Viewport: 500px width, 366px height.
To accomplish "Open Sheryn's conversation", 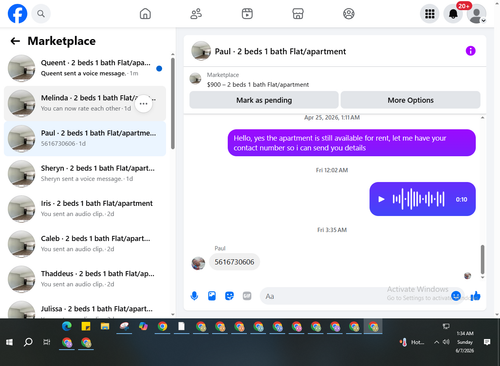I will (x=85, y=173).
